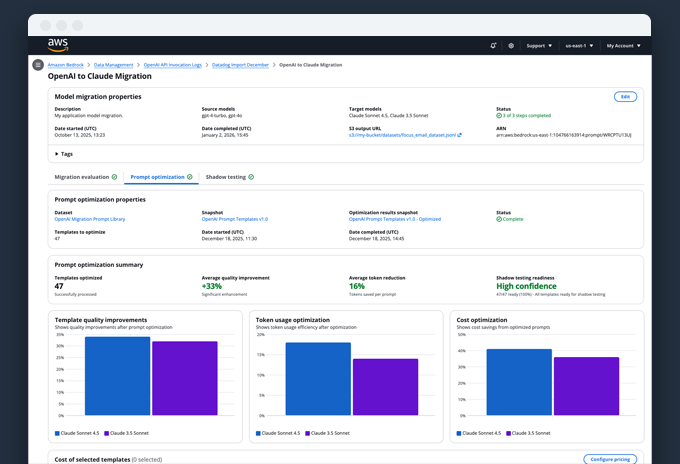Select the Prompt optimization tab
The width and height of the screenshot is (680, 464).
pos(157,177)
